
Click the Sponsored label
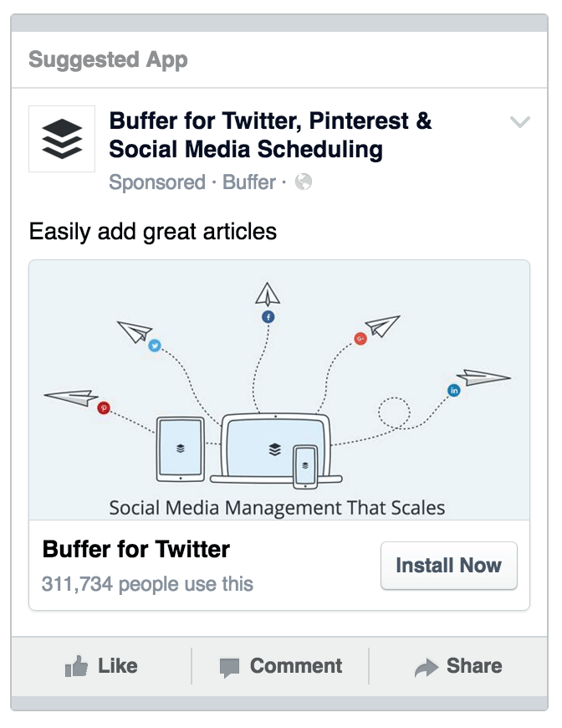157,182
